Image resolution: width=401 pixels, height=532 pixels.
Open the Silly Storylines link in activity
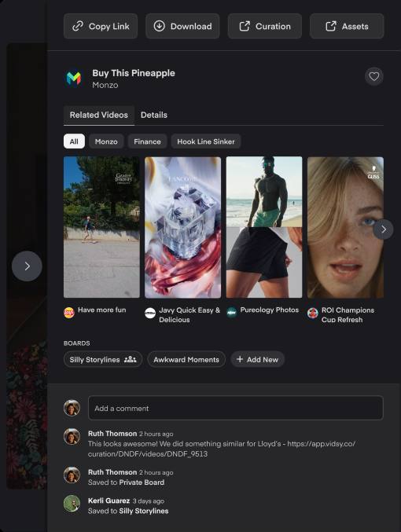(143, 511)
